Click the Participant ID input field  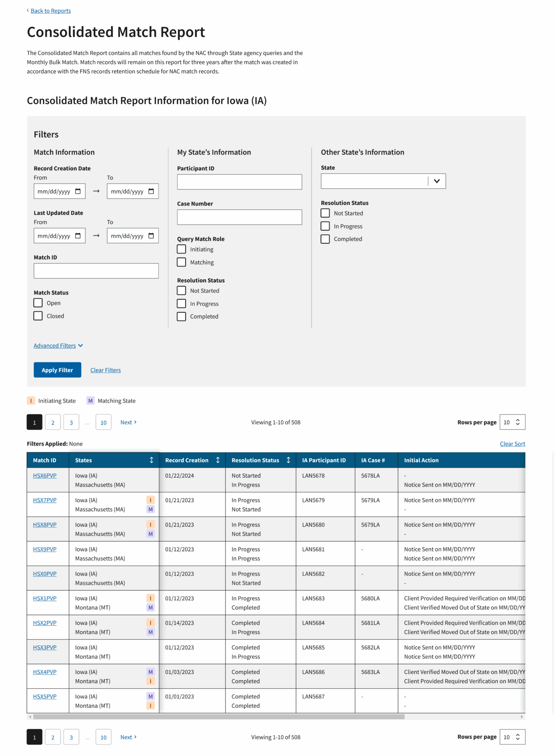point(239,182)
